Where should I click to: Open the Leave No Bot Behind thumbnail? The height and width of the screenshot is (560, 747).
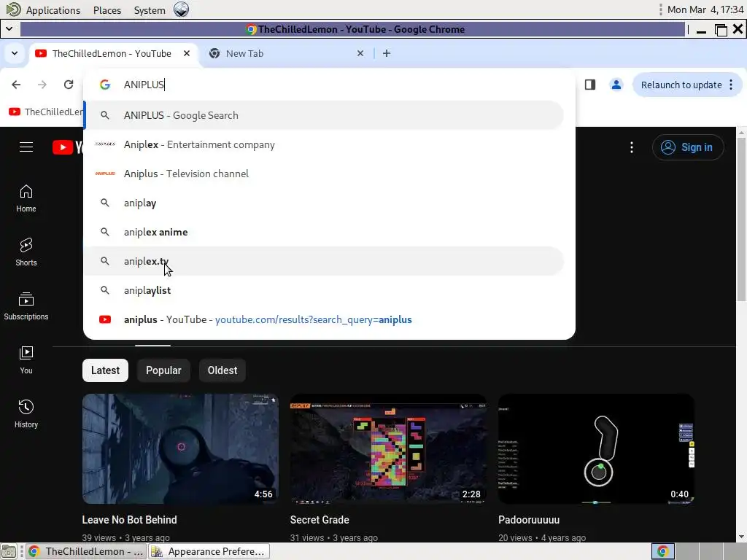pos(181,448)
